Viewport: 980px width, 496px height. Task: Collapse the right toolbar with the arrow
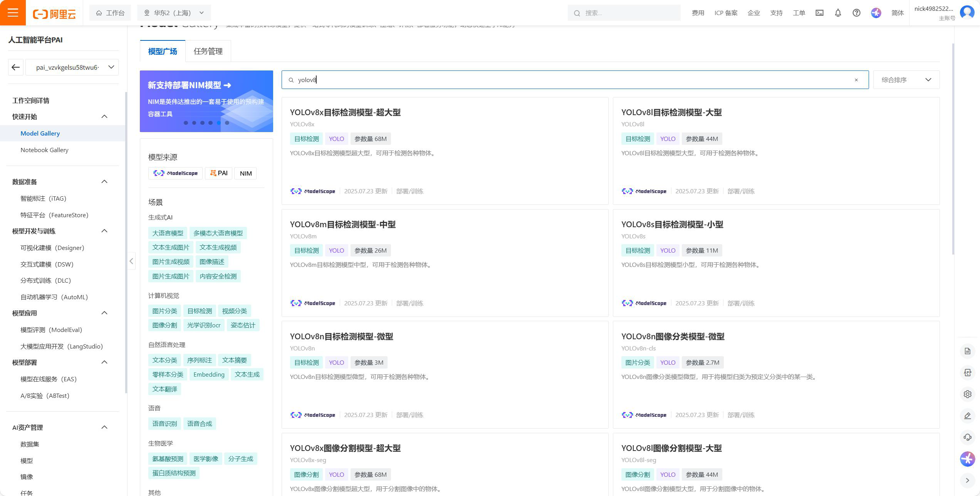point(967,480)
